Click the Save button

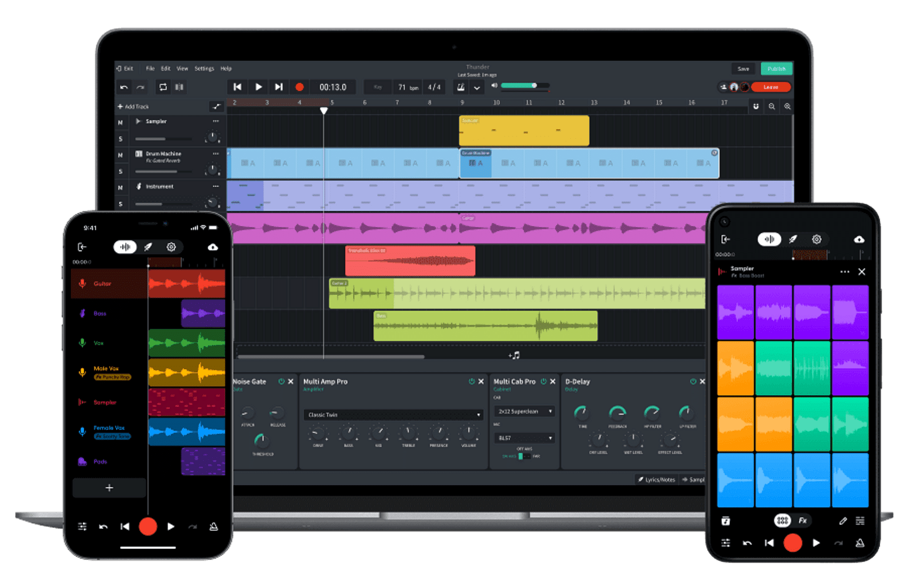pos(744,69)
